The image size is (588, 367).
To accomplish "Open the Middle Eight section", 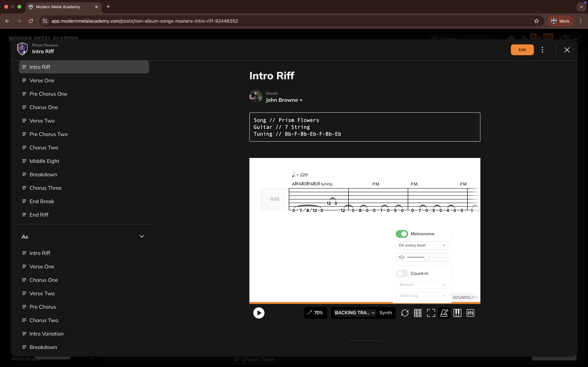I will [44, 161].
